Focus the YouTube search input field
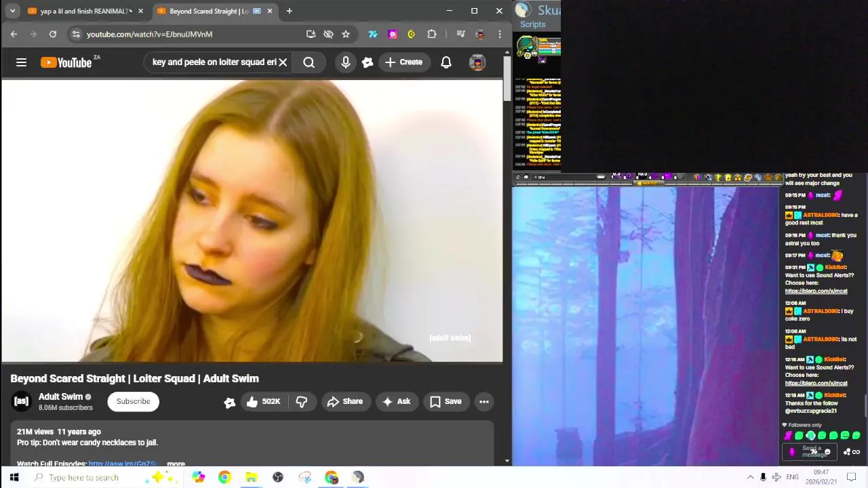This screenshot has height=488, width=868. coord(214,62)
